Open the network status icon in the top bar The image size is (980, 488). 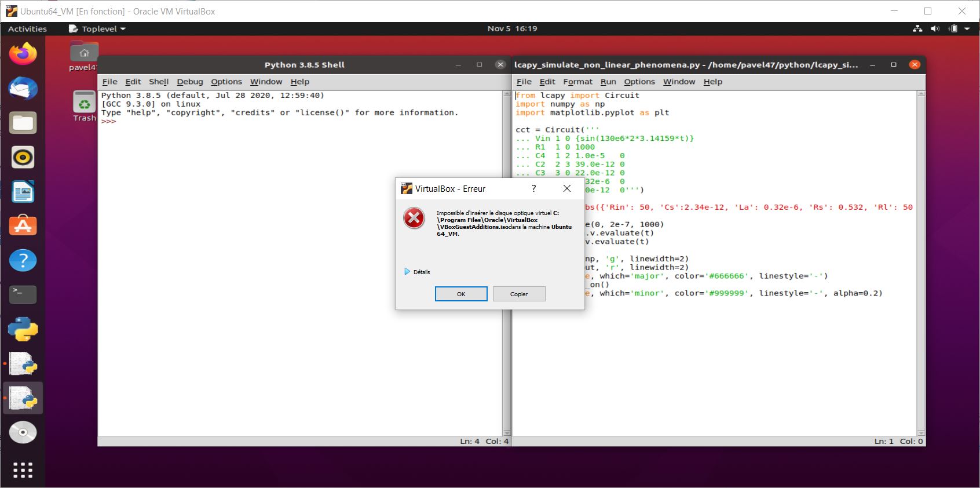pos(917,28)
